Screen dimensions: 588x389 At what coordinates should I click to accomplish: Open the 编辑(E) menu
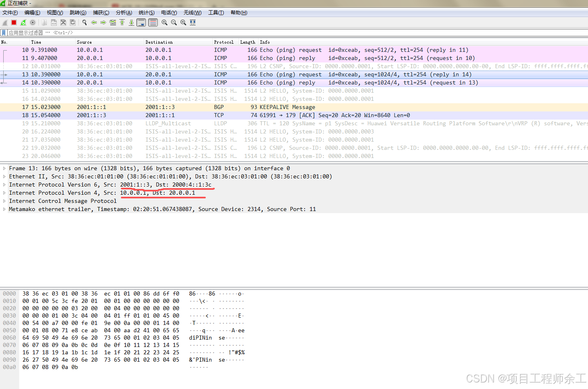(32, 13)
